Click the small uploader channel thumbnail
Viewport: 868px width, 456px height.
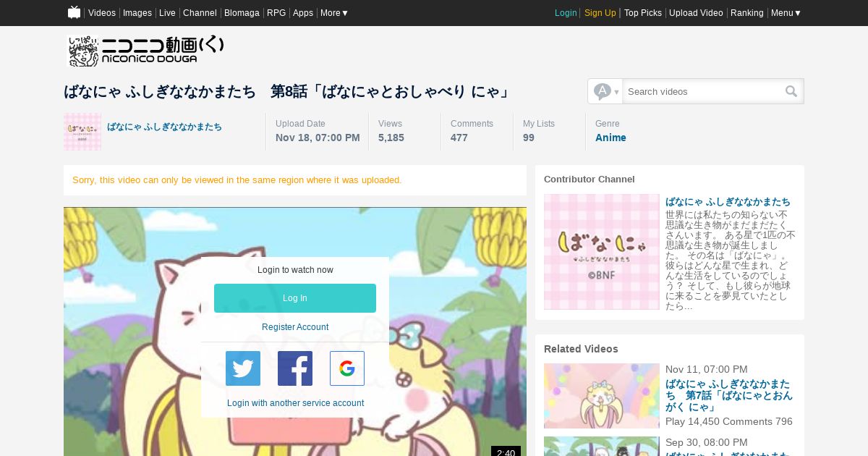coord(82,132)
